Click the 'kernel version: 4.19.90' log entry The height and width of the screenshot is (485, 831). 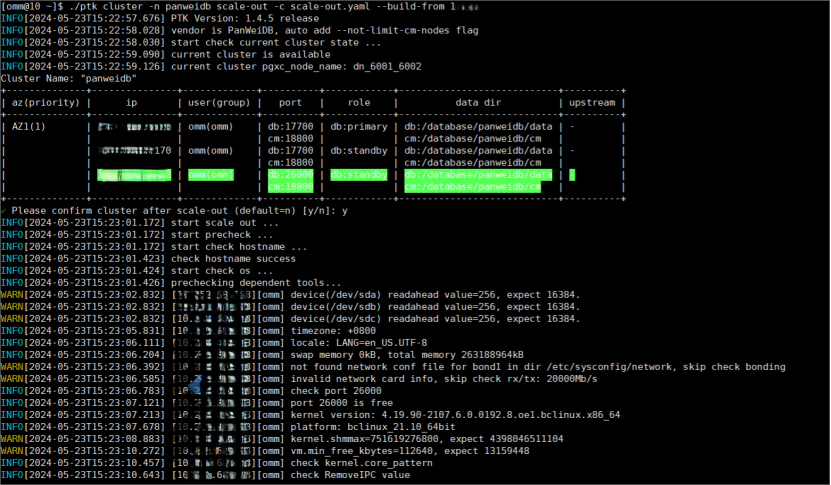tap(455, 415)
